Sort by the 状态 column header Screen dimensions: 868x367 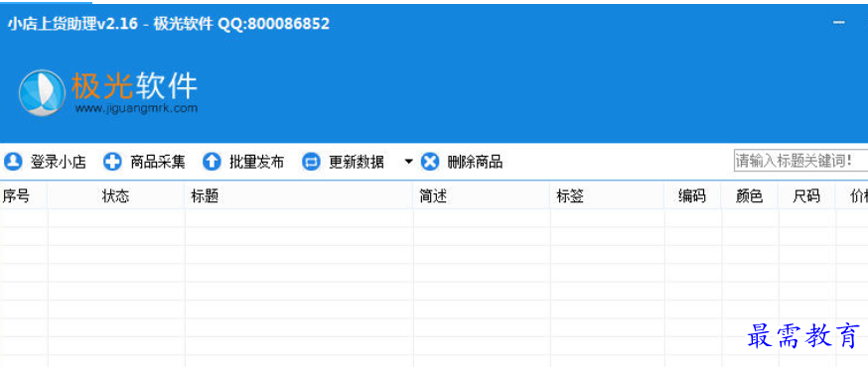point(115,196)
